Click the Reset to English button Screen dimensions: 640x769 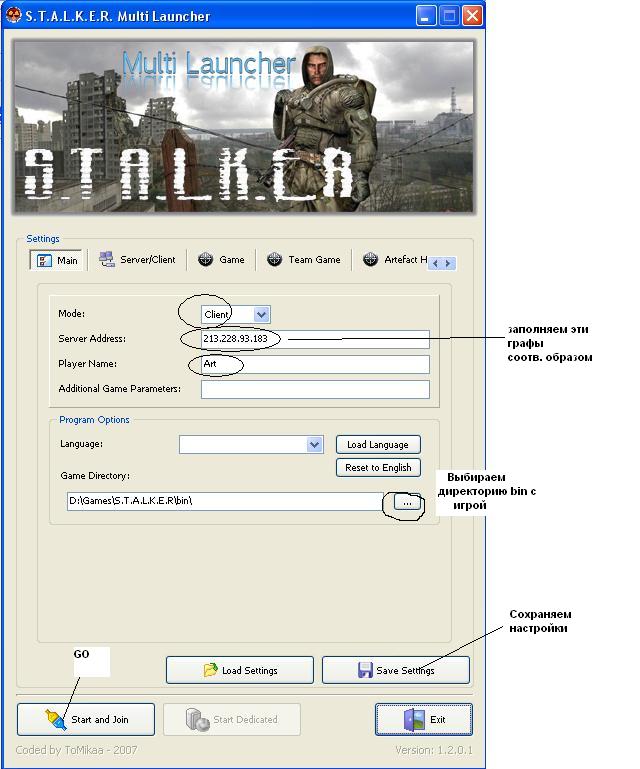pyautogui.click(x=378, y=468)
